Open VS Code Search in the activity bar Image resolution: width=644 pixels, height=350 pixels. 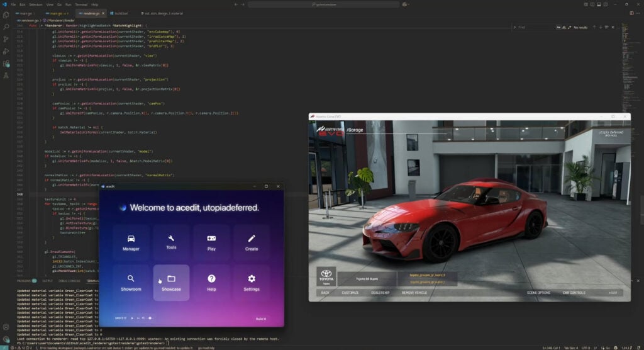(x=6, y=26)
